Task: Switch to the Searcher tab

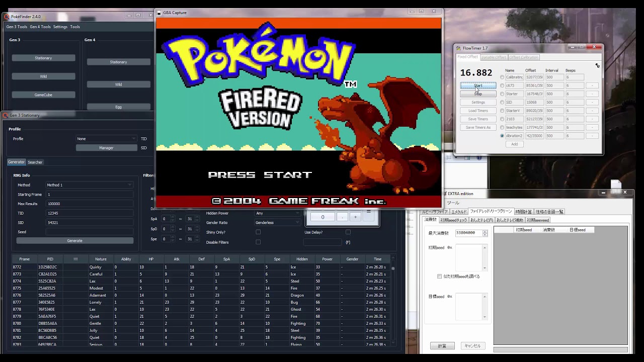Action: [x=35, y=162]
